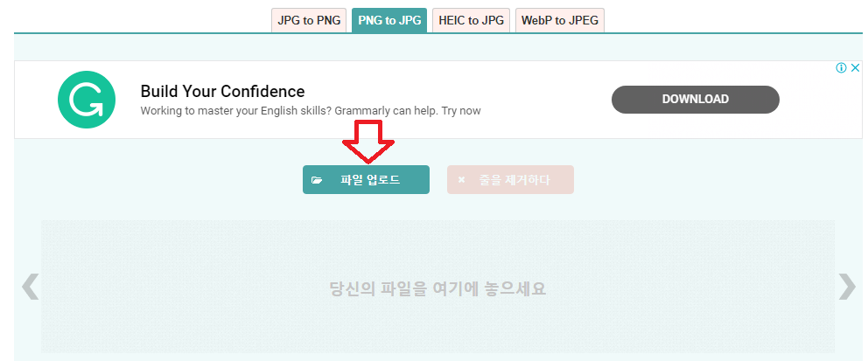Image resolution: width=868 pixels, height=361 pixels.
Task: Open the HEIC to JPG tab
Action: pos(471,20)
